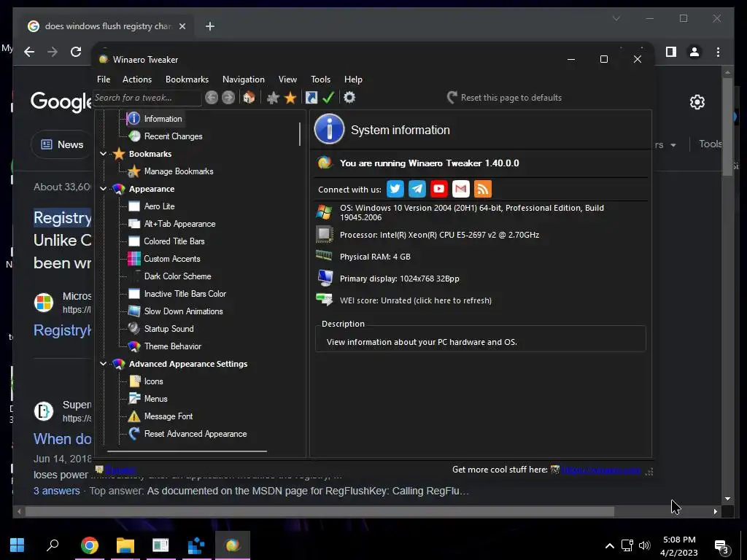Click Chrome's reload button
The width and height of the screenshot is (747, 560).
point(76,52)
